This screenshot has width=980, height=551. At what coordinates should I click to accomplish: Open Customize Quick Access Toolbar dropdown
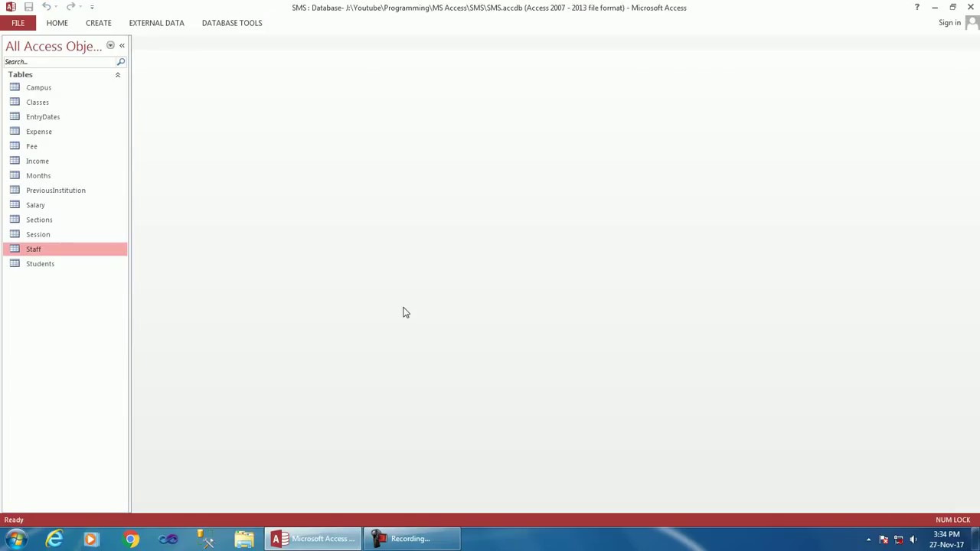click(x=92, y=7)
